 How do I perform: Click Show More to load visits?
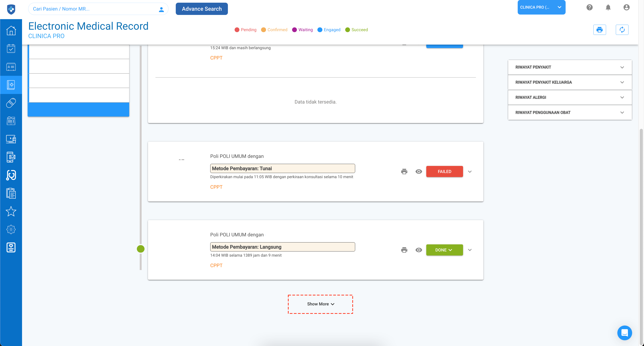pyautogui.click(x=320, y=304)
